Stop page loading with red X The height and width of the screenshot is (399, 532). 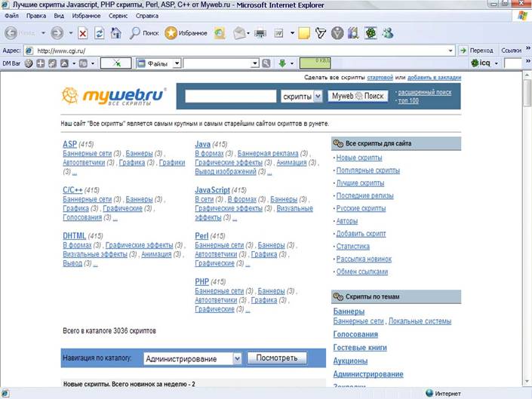coord(82,33)
